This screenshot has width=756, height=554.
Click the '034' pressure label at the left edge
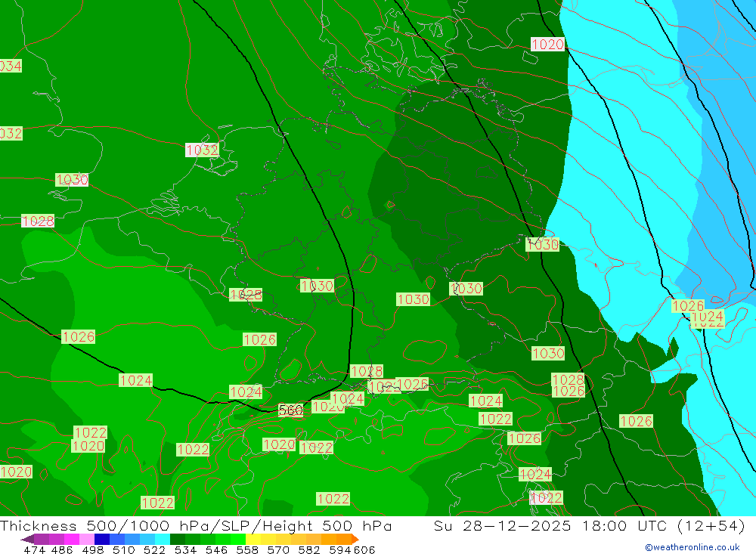pyautogui.click(x=11, y=66)
